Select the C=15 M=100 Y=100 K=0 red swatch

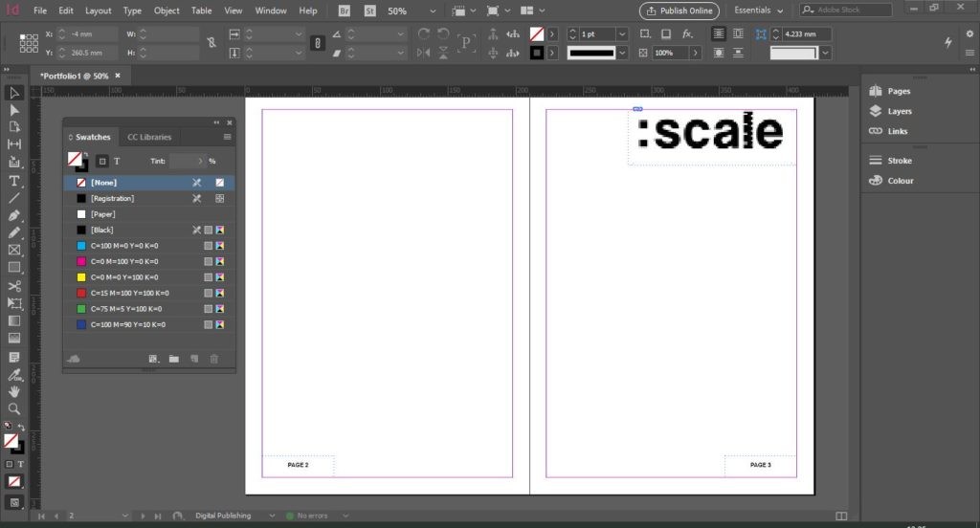[148, 293]
